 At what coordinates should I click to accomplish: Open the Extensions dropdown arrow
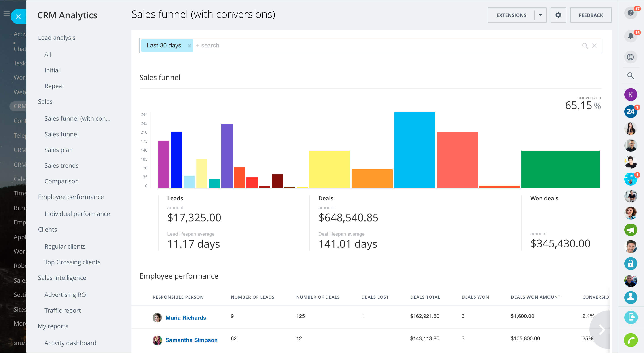point(540,15)
